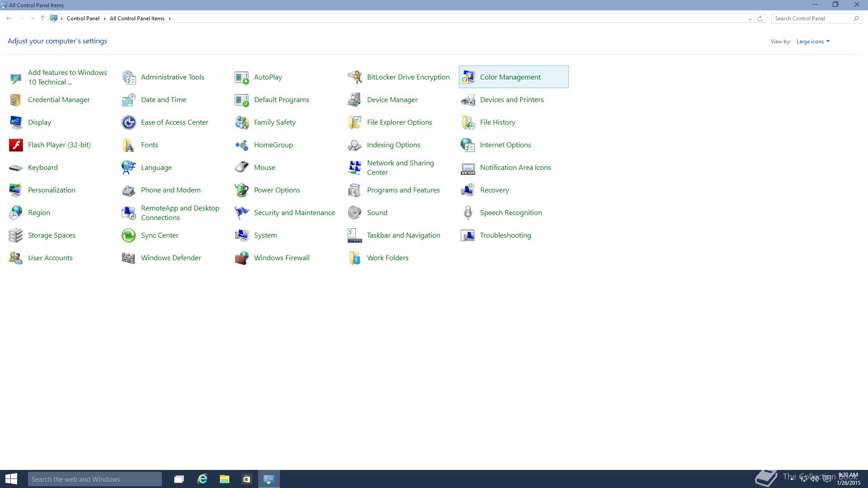Click Control Panel in the breadcrumb
The height and width of the screenshot is (488, 868).
(83, 19)
